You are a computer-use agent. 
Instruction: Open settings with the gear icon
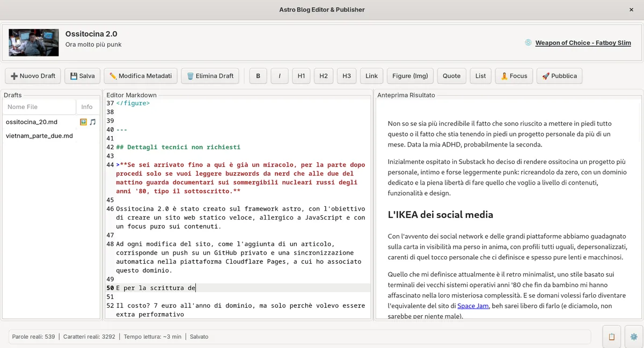pyautogui.click(x=634, y=337)
